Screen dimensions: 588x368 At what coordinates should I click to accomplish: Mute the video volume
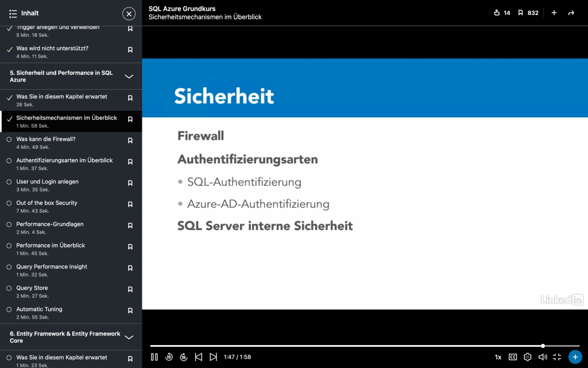[542, 357]
